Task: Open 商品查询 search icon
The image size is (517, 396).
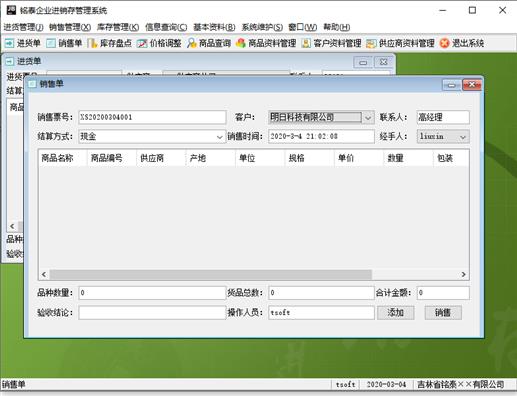Action: click(x=192, y=43)
